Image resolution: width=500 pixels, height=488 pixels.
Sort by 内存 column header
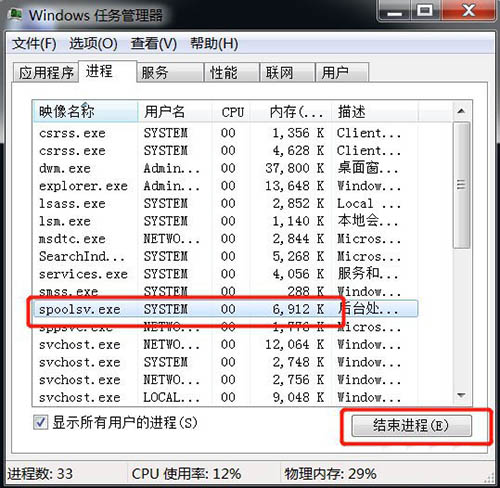pyautogui.click(x=292, y=112)
